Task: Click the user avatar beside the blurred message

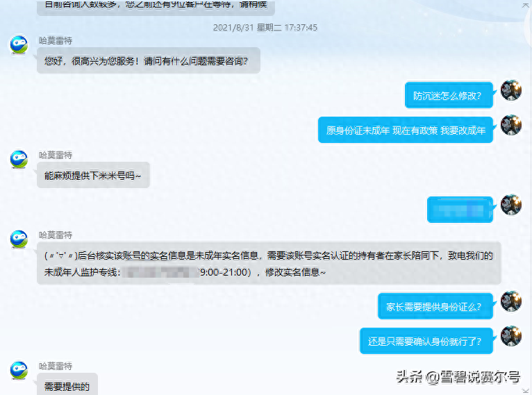Action: [x=511, y=205]
